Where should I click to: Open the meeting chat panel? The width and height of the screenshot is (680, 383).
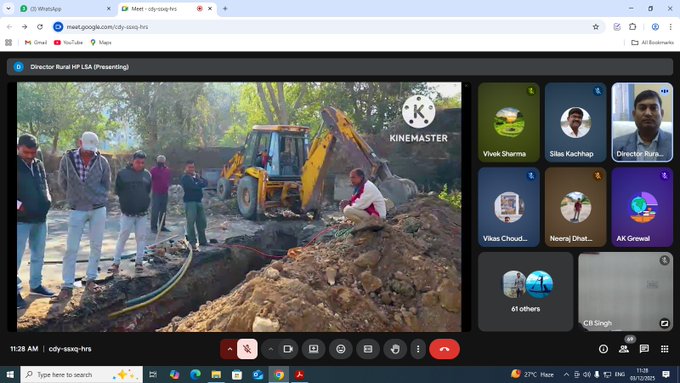[x=644, y=349]
